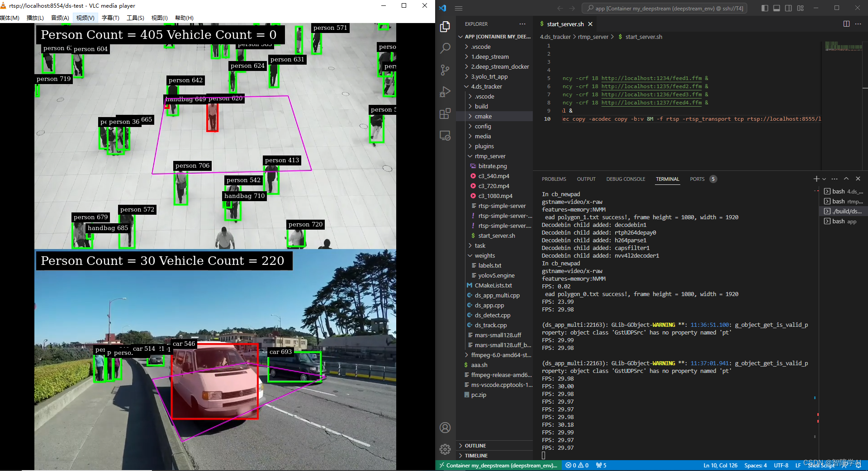Switch to the Ports tab
868x471 pixels.
coord(697,179)
